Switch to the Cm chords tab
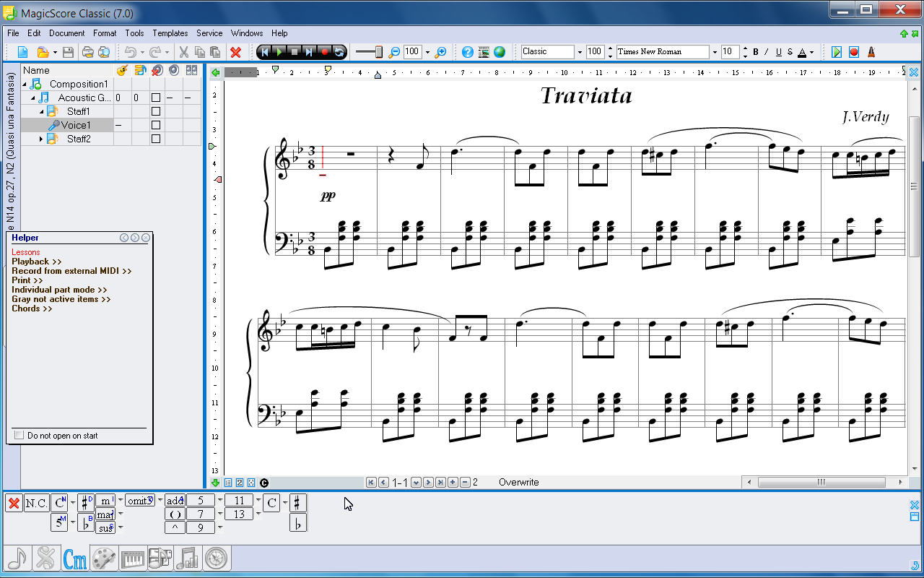Image resolution: width=924 pixels, height=578 pixels. pos(75,558)
